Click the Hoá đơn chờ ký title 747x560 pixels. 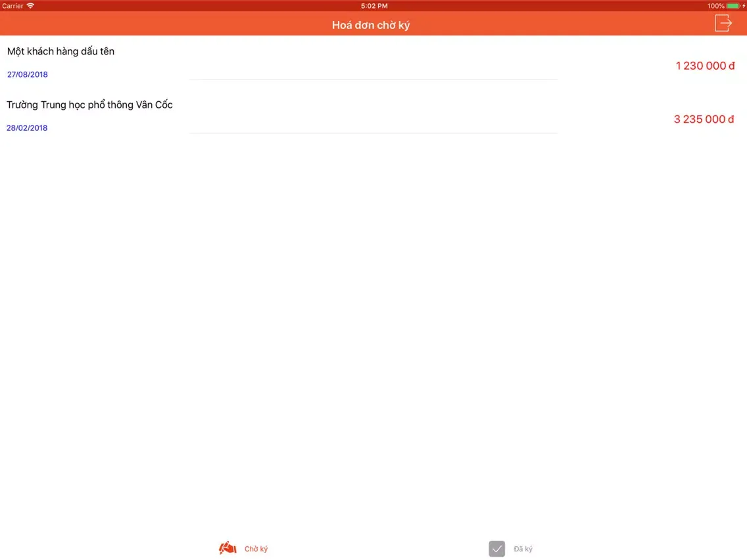[371, 25]
